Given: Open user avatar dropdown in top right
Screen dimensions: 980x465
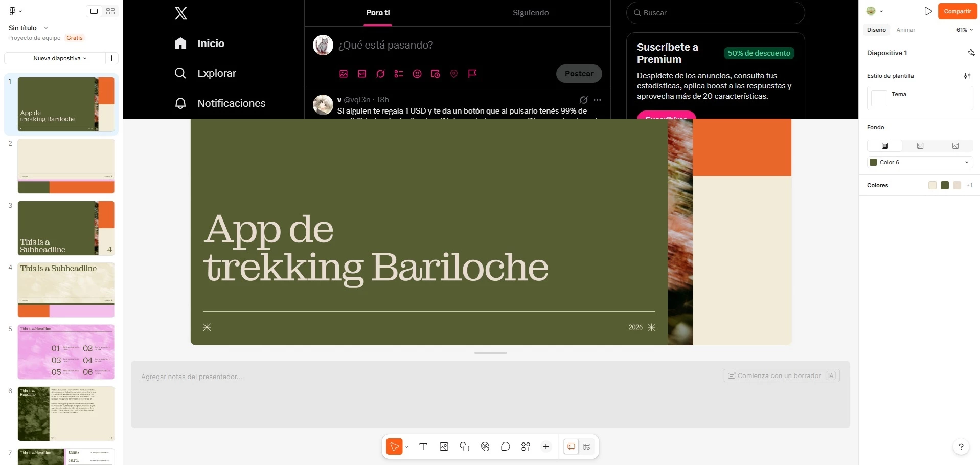Looking at the screenshot, I should (x=875, y=11).
